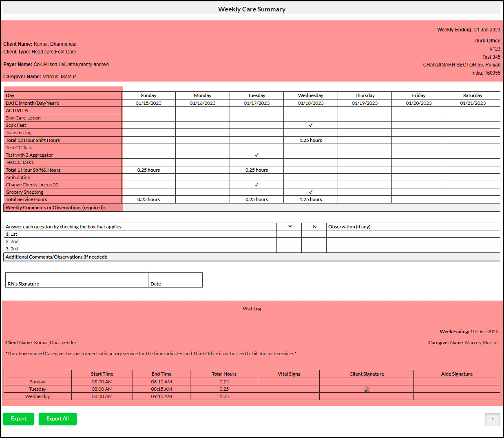Click Change Clients Linens 20 checkmark on Tuesday

(256, 185)
